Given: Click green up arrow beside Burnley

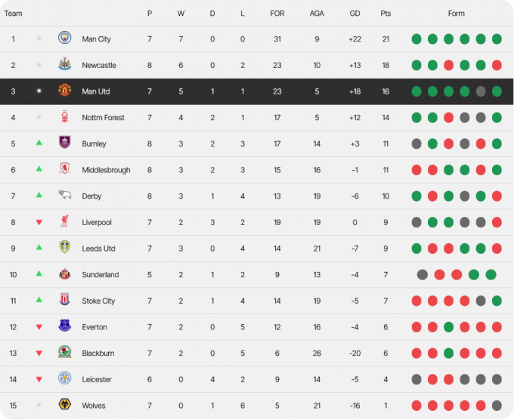Looking at the screenshot, I should (x=39, y=143).
